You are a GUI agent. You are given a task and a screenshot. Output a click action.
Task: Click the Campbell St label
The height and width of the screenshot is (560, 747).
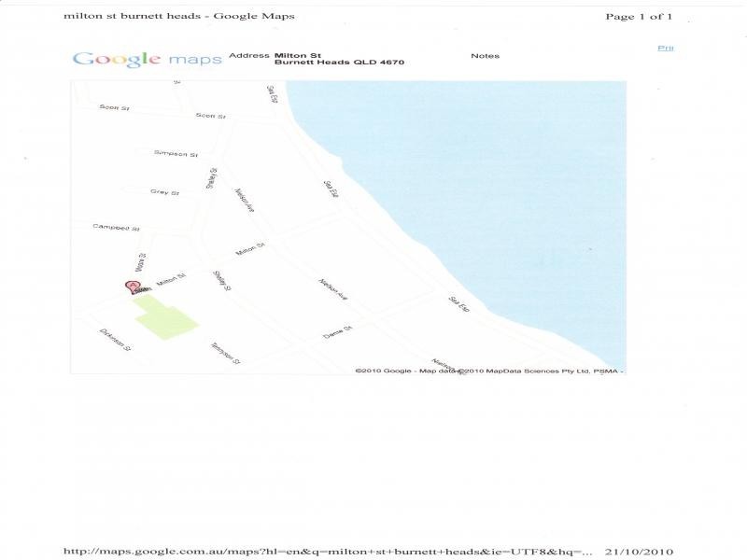point(116,228)
